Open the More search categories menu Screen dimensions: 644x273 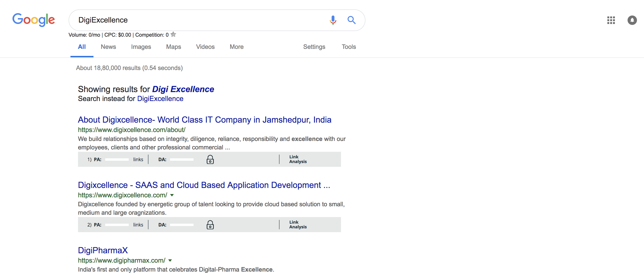[x=237, y=47]
